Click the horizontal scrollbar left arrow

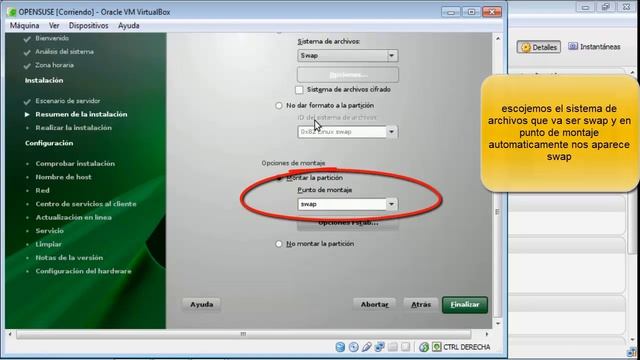coord(10,334)
